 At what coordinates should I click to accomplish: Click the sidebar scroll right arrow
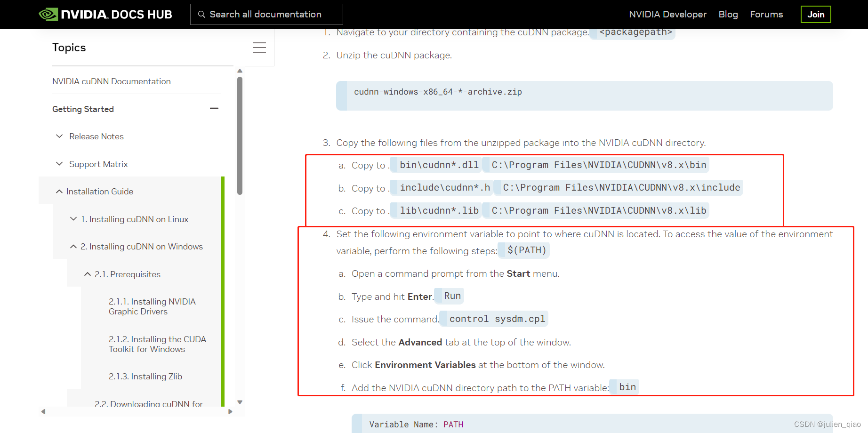pos(230,411)
